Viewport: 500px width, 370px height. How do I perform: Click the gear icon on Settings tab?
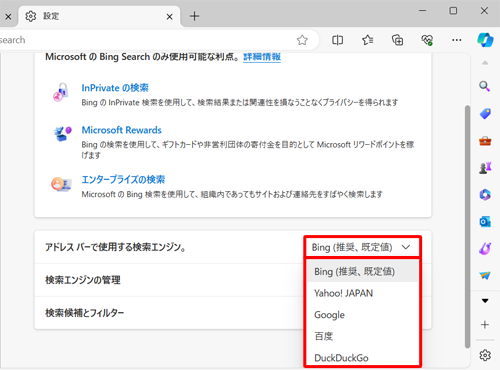[x=31, y=16]
